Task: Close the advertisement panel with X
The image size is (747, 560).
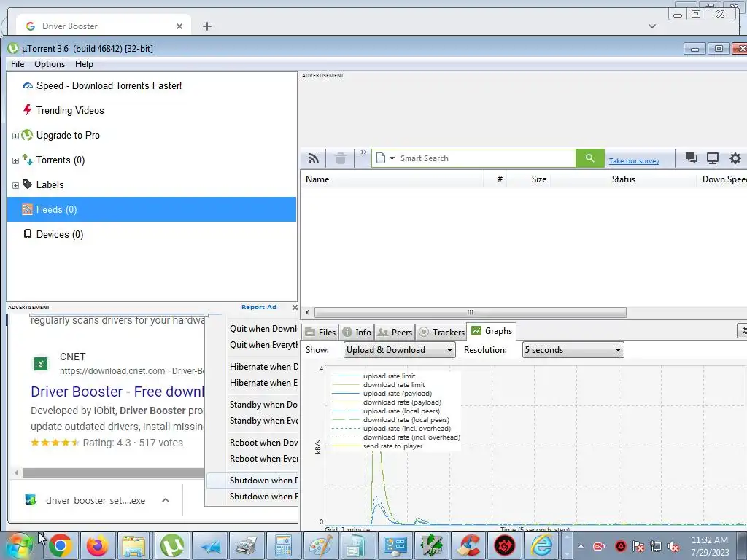Action: [x=295, y=307]
